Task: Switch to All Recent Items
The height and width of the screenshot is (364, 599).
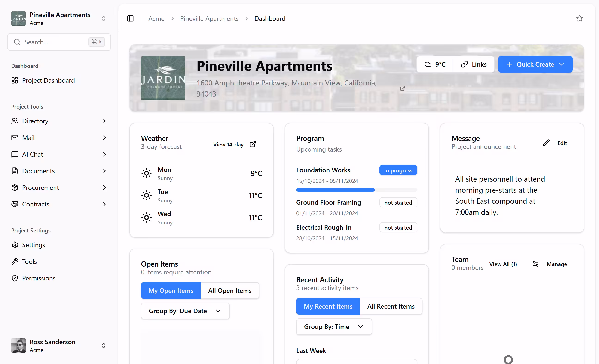Action: tap(391, 306)
